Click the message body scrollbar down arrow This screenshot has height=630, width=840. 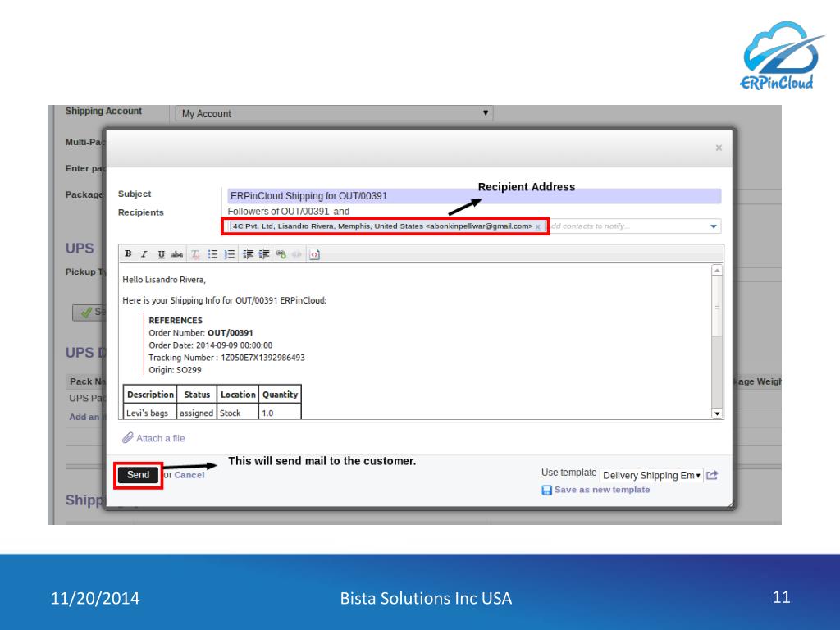coord(717,413)
